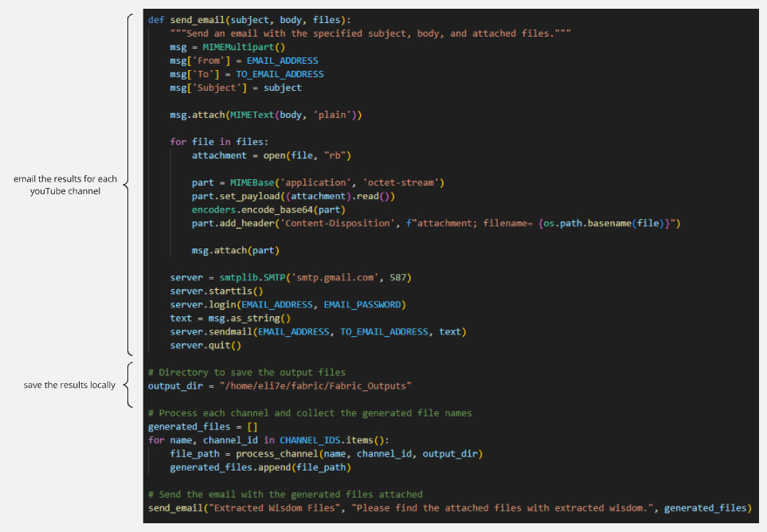The width and height of the screenshot is (767, 532).
Task: Select the msg['From'] = EMAIL_ADDRESS line
Action: (244, 61)
